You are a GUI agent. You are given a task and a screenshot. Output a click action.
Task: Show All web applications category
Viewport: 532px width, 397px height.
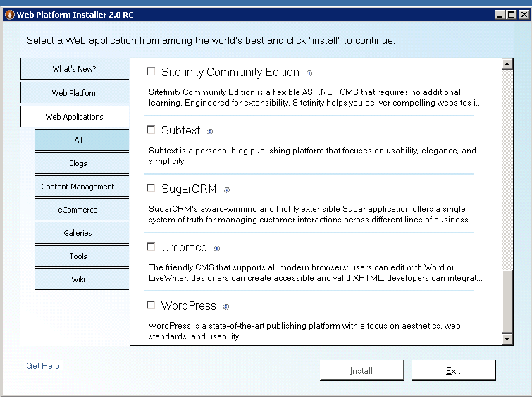click(82, 139)
